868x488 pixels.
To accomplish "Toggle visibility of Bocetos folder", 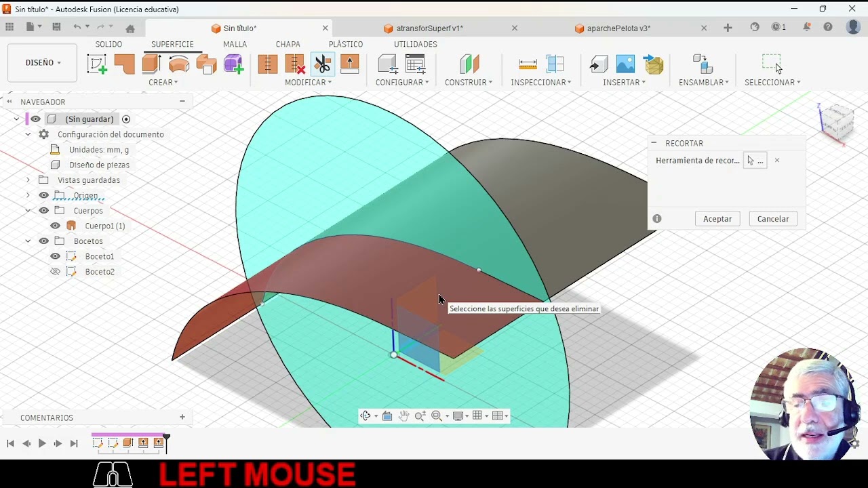I will tap(44, 241).
